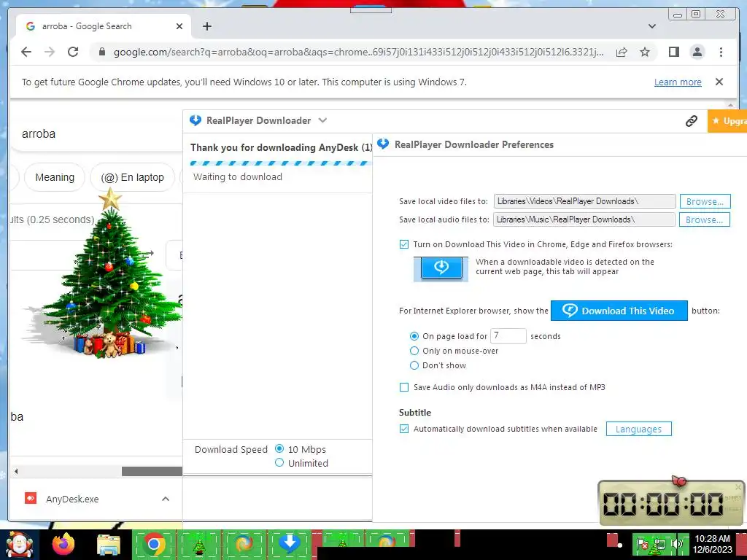Open RealPlayer Downloader taskbar icon
The height and width of the screenshot is (560, 747).
point(289,543)
